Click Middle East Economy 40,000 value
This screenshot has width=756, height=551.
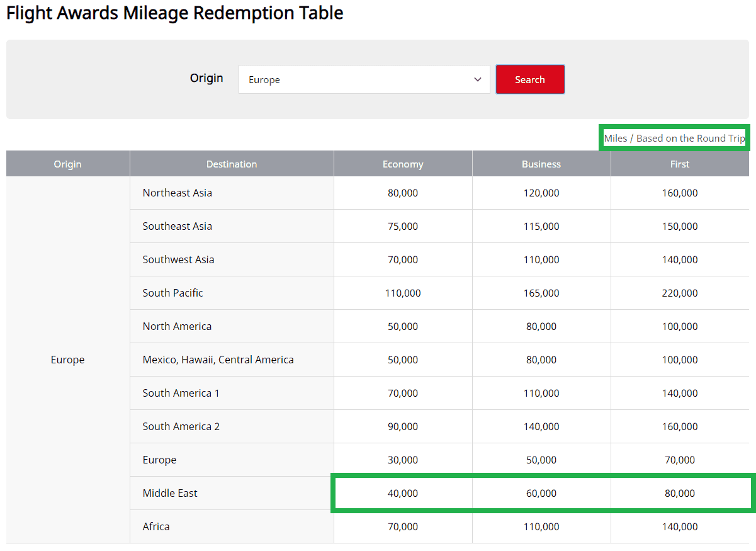click(403, 493)
